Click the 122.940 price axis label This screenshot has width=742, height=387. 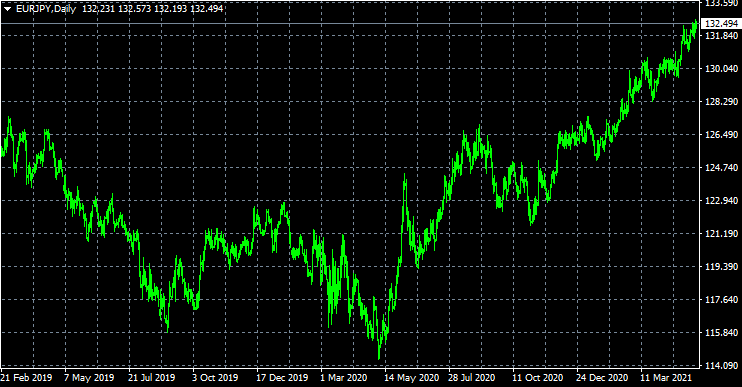point(721,201)
